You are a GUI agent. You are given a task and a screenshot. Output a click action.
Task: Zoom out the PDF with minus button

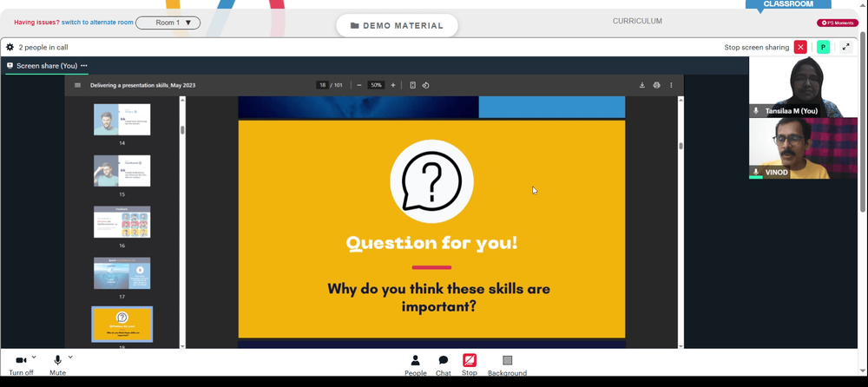click(359, 85)
